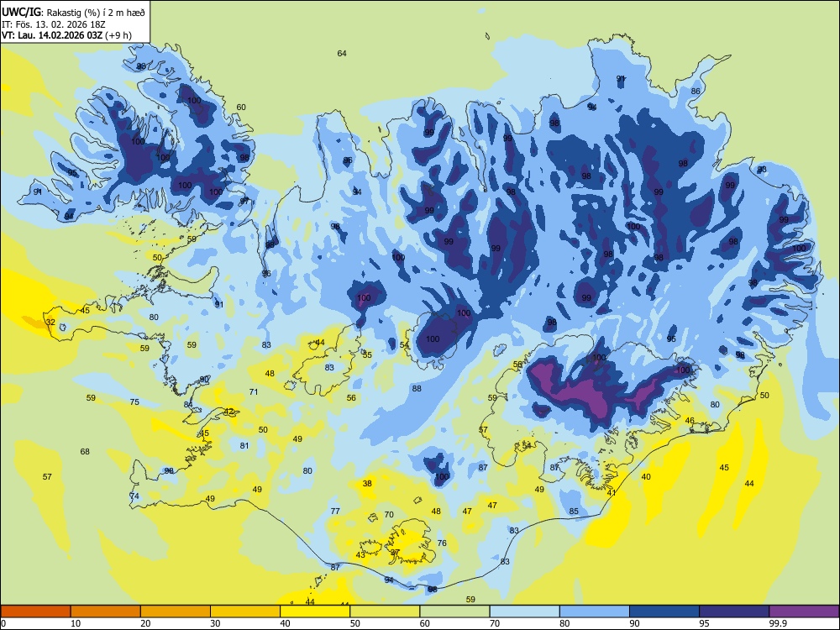Click the humidity value 60 on the map
840x630 pixels.
tap(241, 108)
